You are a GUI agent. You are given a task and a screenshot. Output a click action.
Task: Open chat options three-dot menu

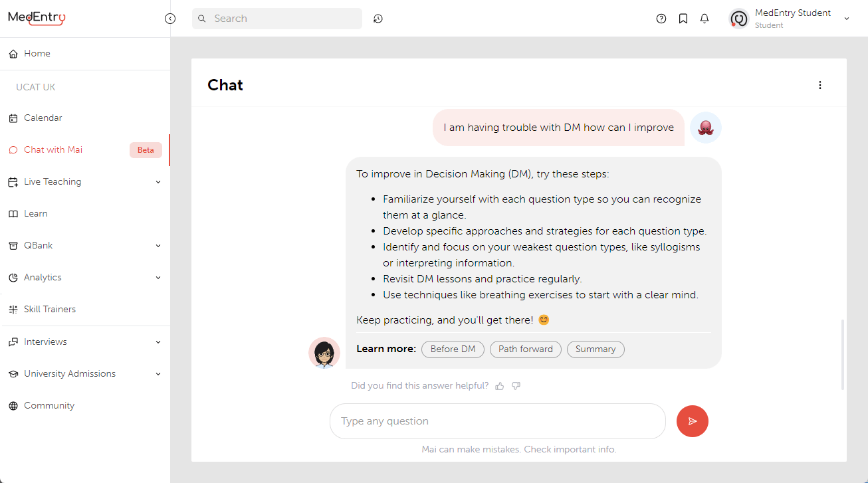coord(819,85)
